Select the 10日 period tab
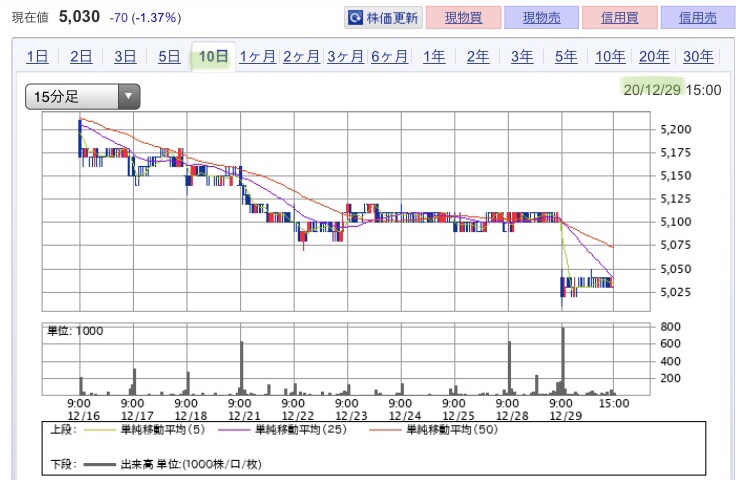 coord(213,57)
